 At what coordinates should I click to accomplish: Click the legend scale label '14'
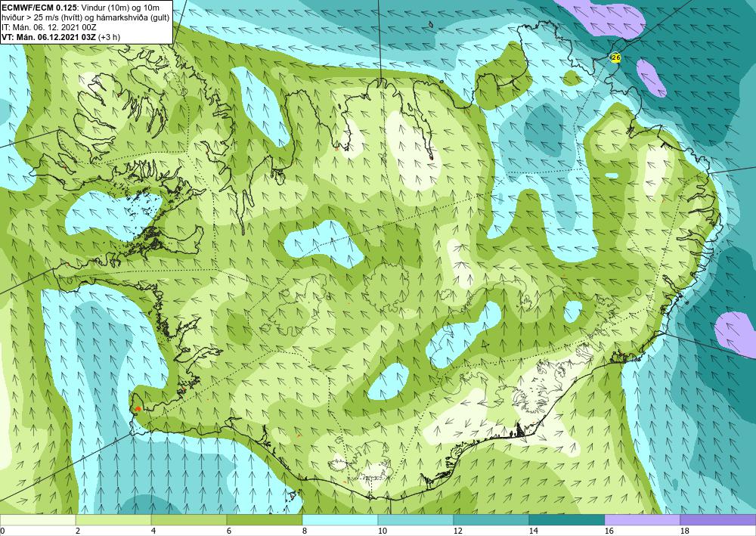pos(533,531)
